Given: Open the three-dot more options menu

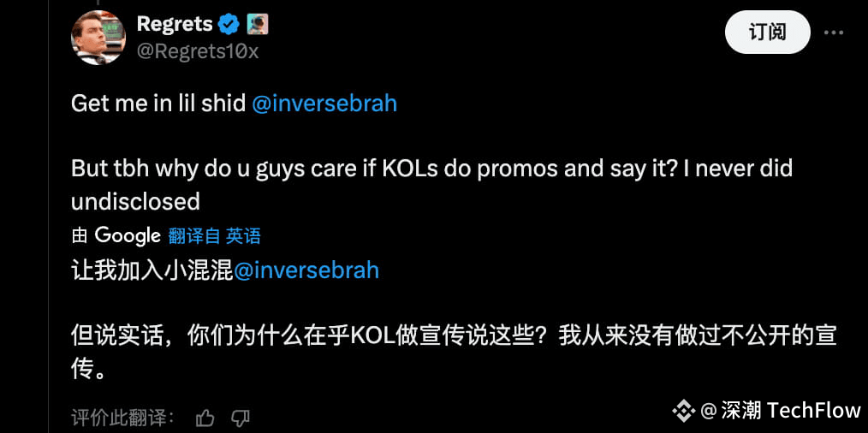Looking at the screenshot, I should point(834,33).
